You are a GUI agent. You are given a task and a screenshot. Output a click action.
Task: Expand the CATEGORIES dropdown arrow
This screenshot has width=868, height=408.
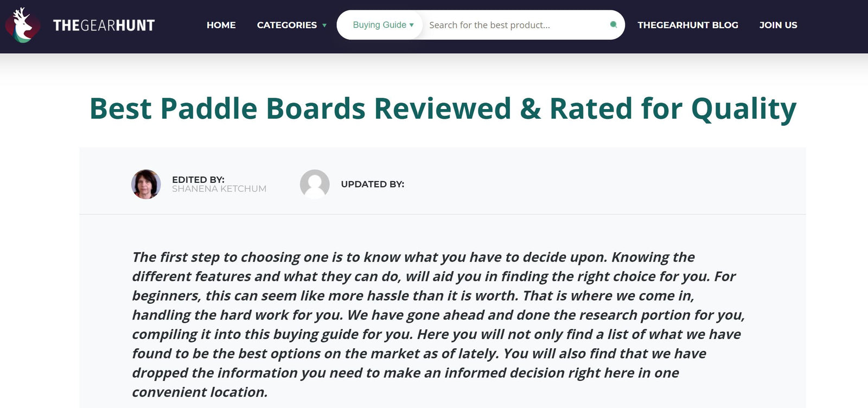(324, 25)
